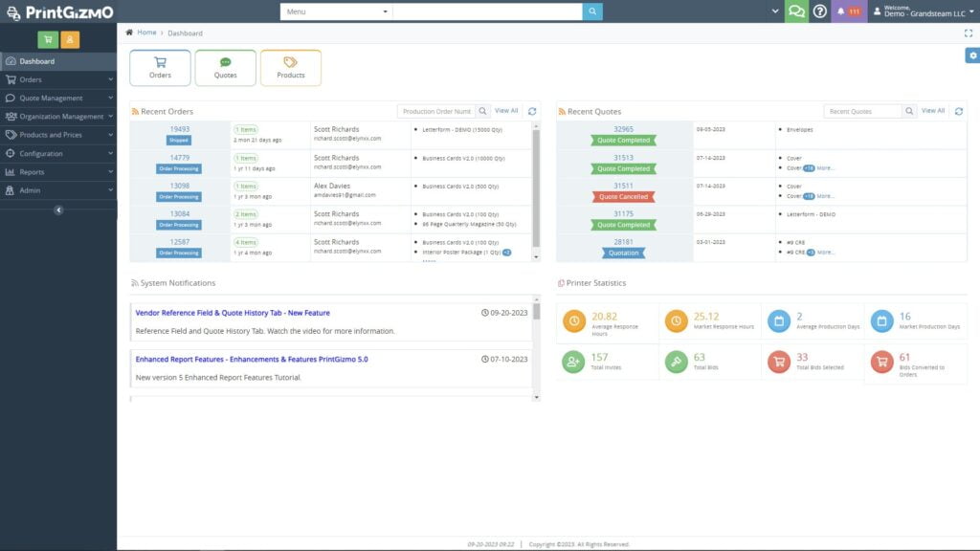This screenshot has height=551, width=980.
Task: Click the Average Production Days calendar icon
Action: 779,320
